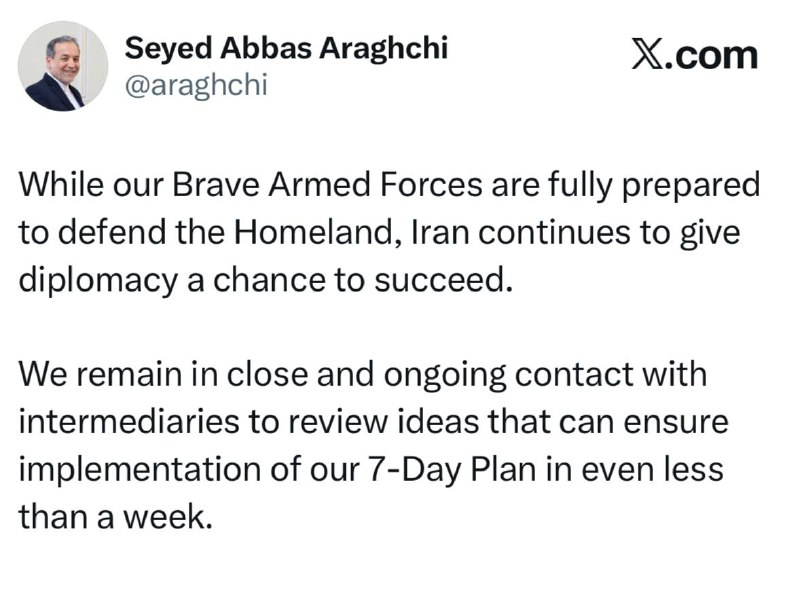Select the first paragraph about Armed Forces

coord(389,232)
